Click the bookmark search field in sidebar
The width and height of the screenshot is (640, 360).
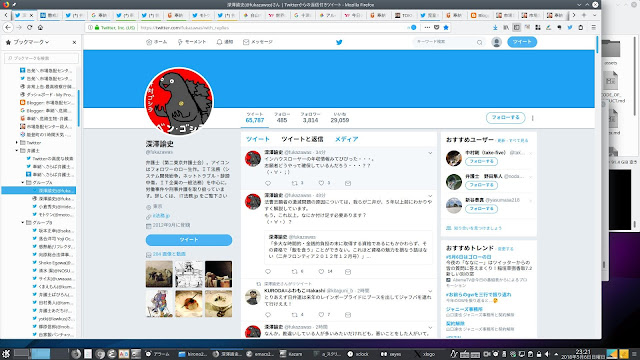41,58
